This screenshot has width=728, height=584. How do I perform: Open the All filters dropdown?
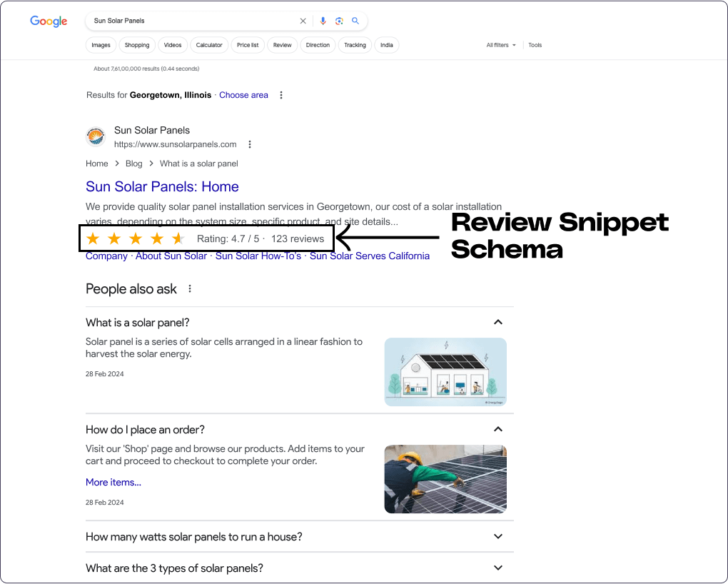500,44
